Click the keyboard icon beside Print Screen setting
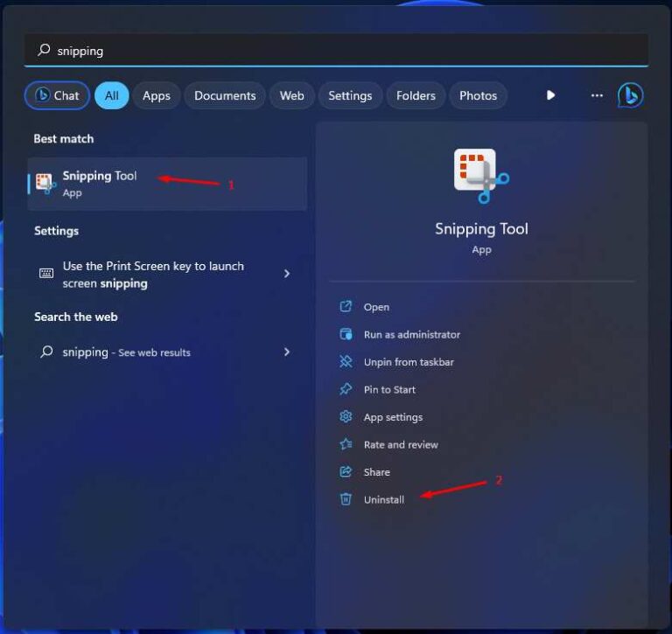672x634 pixels. tap(46, 274)
